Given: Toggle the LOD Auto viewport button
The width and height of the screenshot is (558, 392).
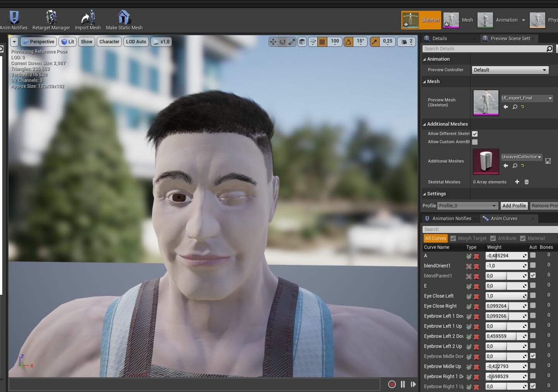Looking at the screenshot, I should (136, 41).
